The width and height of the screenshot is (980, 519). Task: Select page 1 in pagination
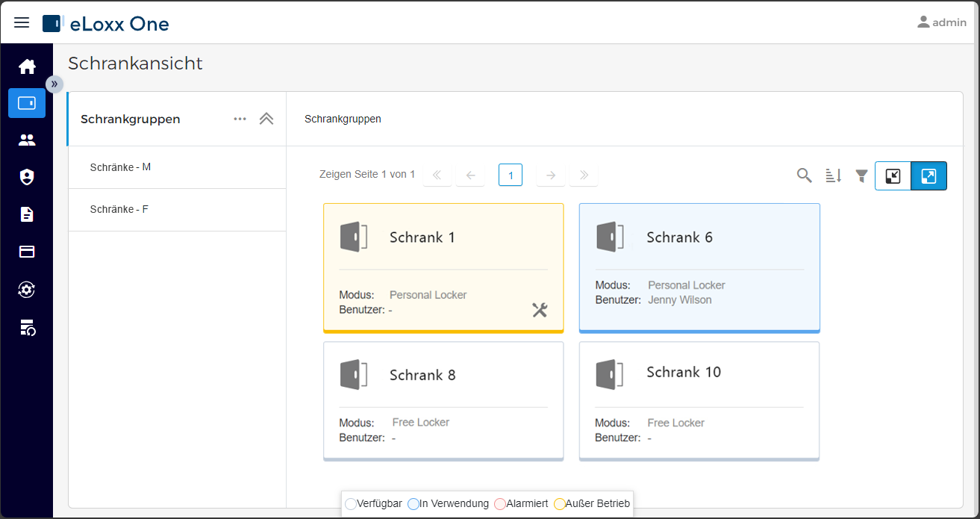coord(511,175)
